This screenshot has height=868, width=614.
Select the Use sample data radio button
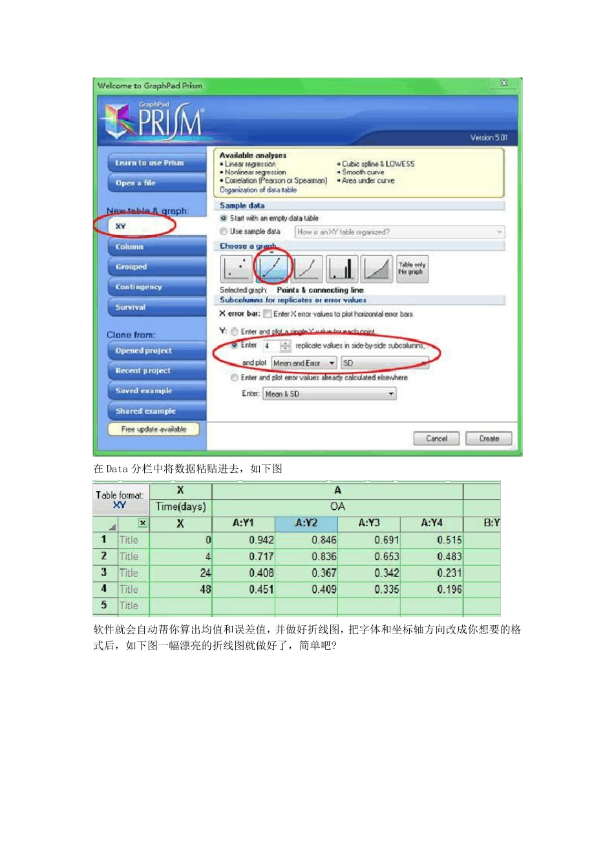coord(224,231)
